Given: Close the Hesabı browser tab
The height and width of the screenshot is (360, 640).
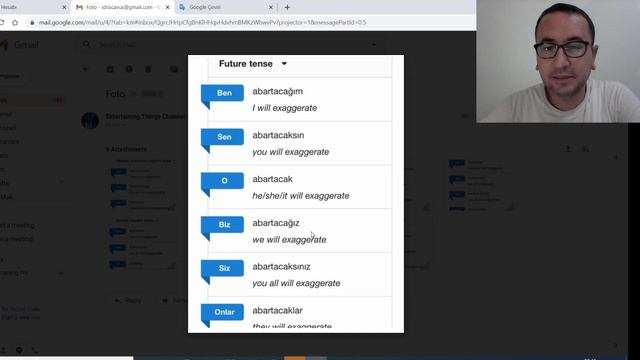Looking at the screenshot, I should (x=64, y=7).
